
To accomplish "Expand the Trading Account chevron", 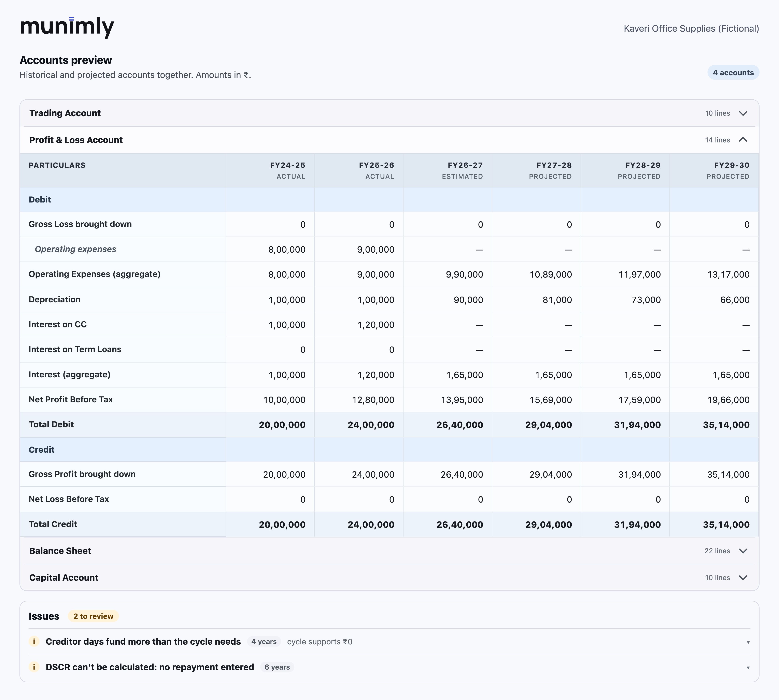I will [743, 113].
